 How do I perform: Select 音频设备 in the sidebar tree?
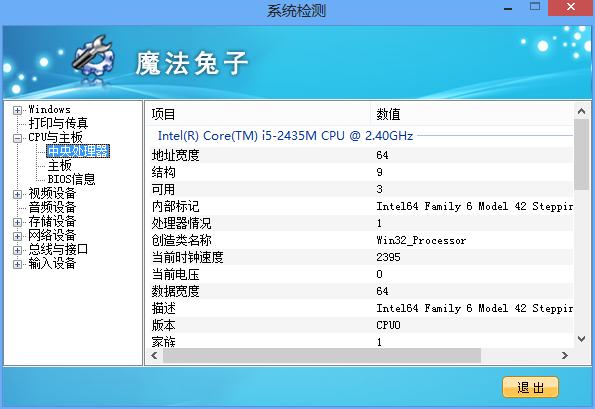(x=52, y=208)
